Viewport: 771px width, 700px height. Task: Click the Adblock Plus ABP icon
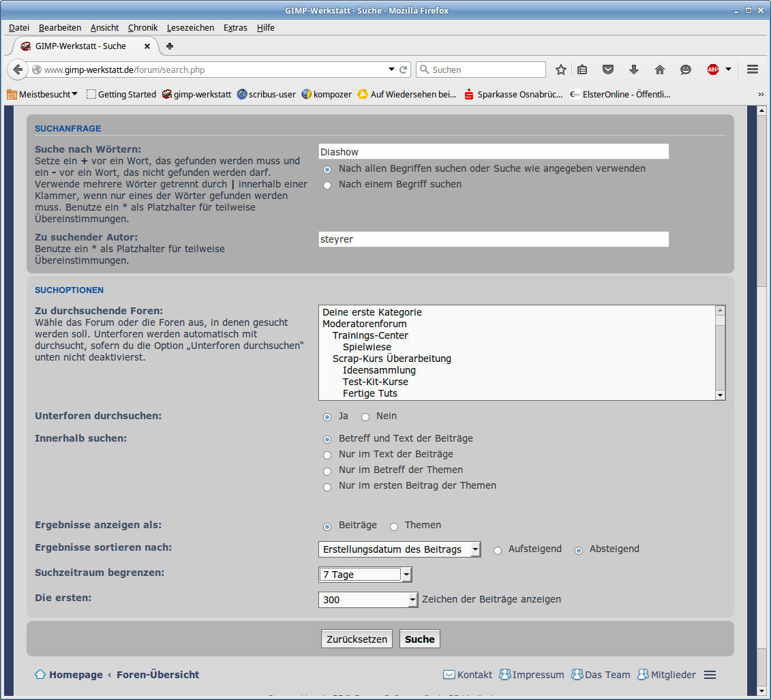pos(713,70)
